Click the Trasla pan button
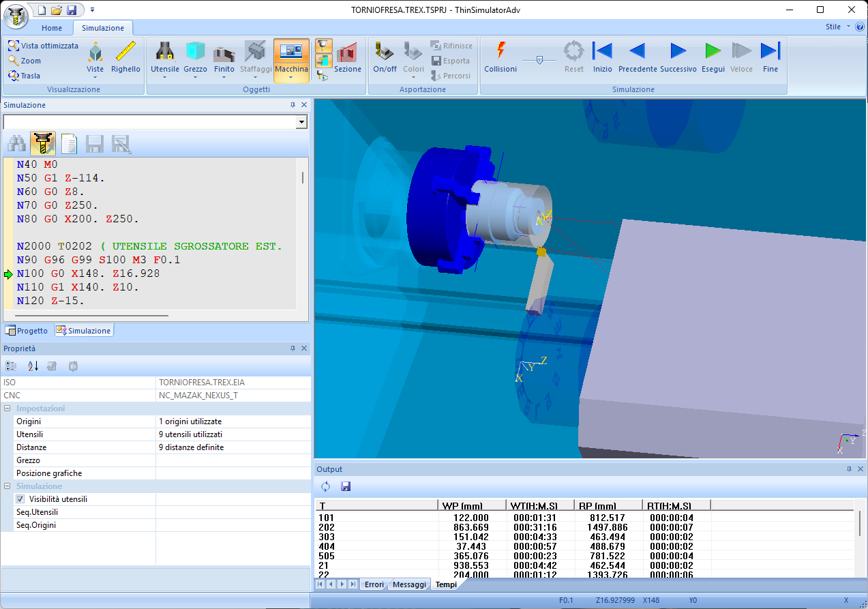The image size is (868, 609). pos(24,76)
